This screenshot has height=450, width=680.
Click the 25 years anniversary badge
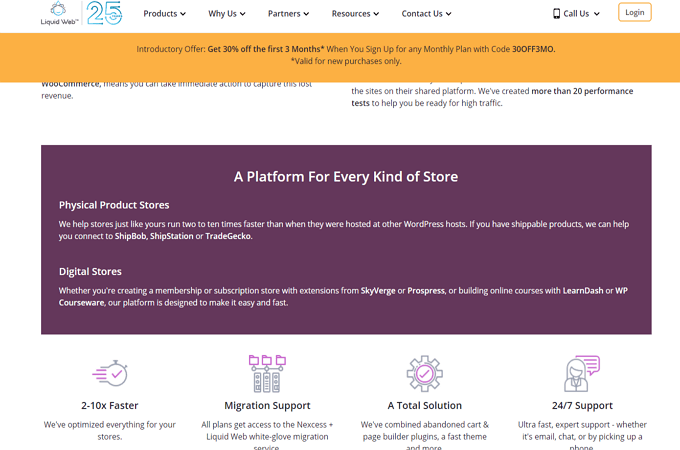104,13
